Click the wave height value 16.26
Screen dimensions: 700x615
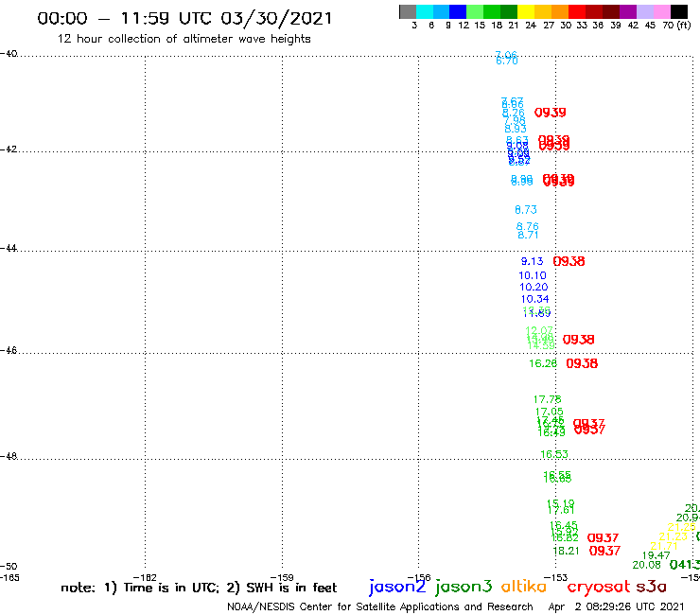click(543, 363)
